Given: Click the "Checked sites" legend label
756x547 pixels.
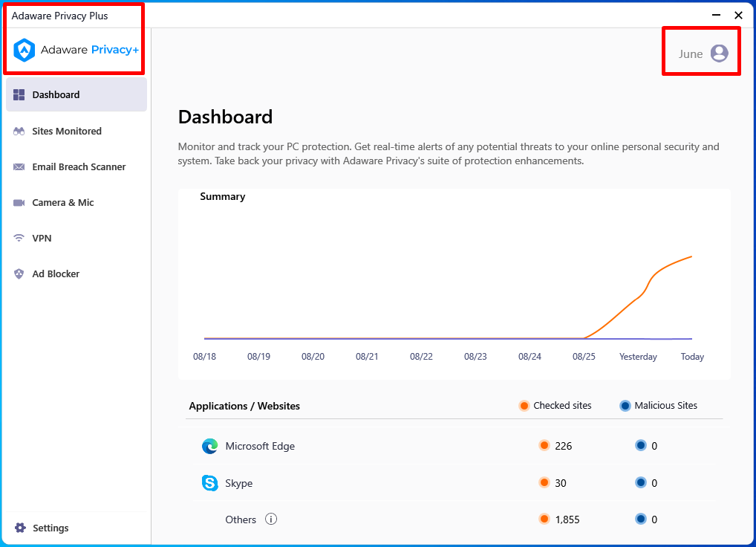Looking at the screenshot, I should [562, 406].
